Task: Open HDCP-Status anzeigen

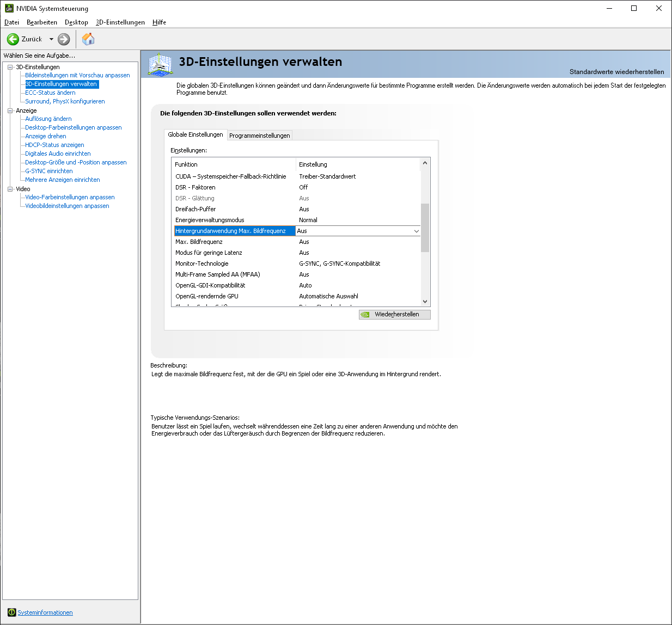Action: point(54,145)
